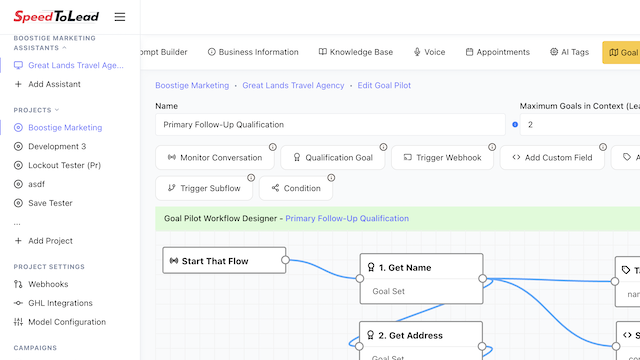
Task: Show info for Add Custom Field button
Action: [603, 147]
